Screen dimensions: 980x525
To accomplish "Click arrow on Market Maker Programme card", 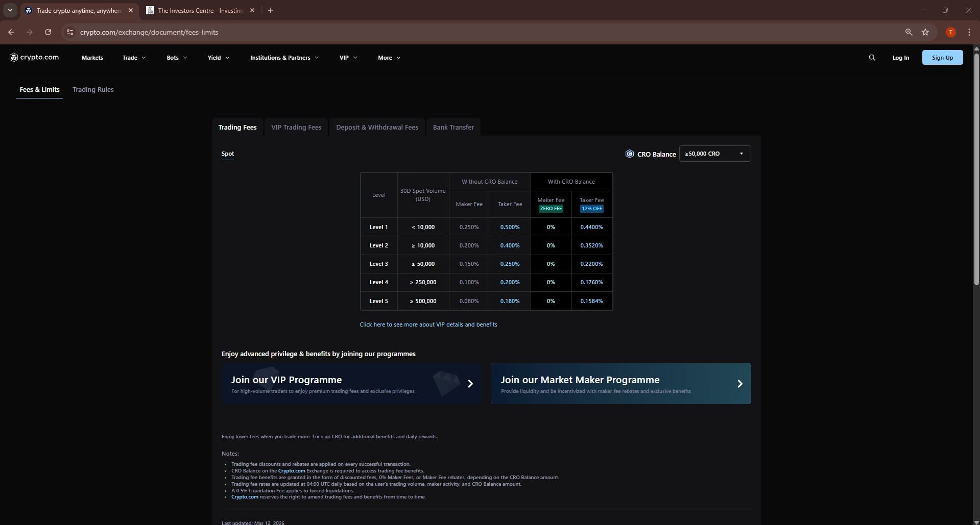I will [740, 384].
